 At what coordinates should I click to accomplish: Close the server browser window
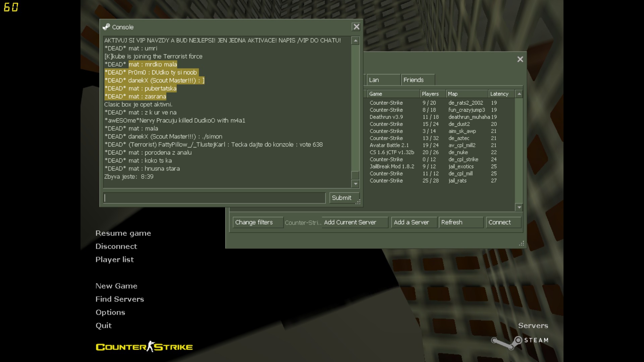(520, 59)
